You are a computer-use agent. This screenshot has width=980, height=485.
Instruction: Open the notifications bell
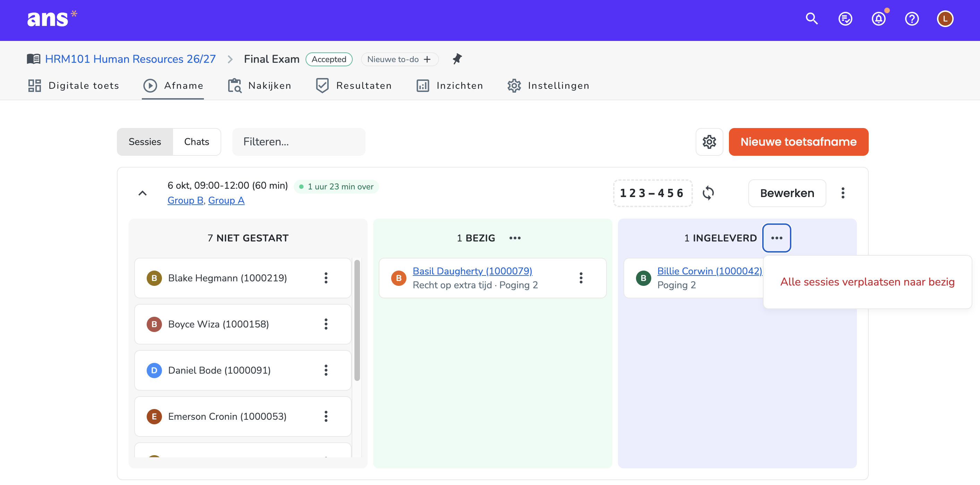(x=879, y=19)
